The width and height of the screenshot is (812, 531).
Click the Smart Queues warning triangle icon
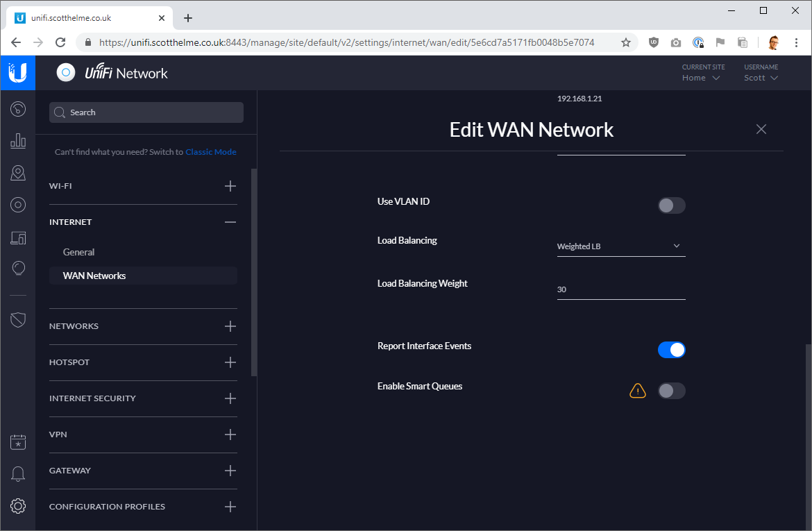pyautogui.click(x=637, y=391)
